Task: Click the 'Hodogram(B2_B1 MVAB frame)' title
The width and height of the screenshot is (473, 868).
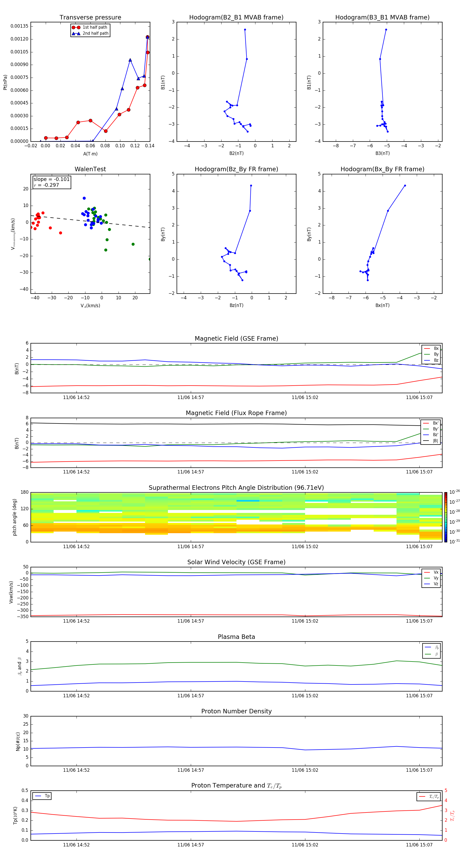Action: (236, 17)
